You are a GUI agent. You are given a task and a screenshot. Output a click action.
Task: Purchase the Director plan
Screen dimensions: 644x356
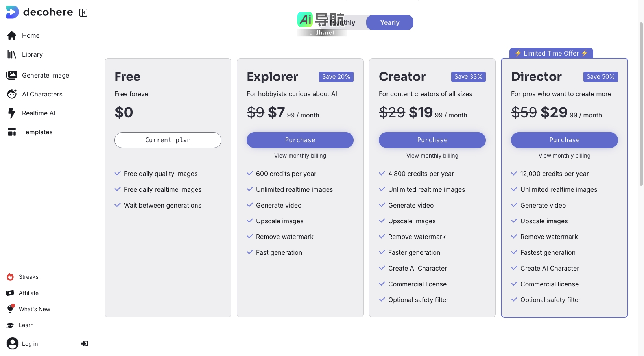tap(564, 140)
